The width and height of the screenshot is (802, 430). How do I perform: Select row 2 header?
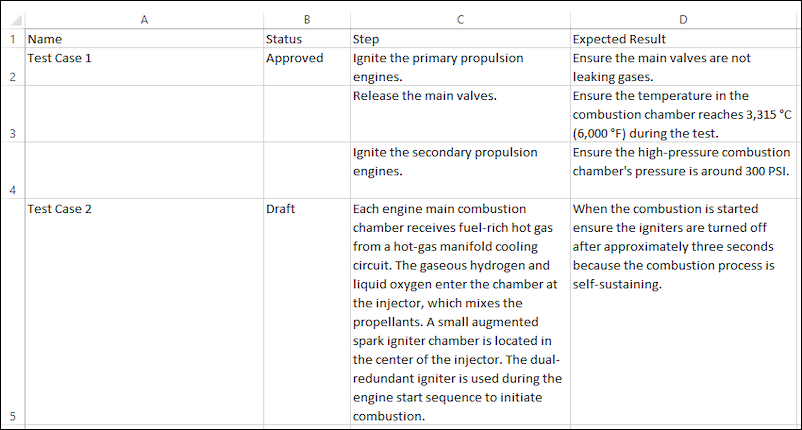(12, 76)
